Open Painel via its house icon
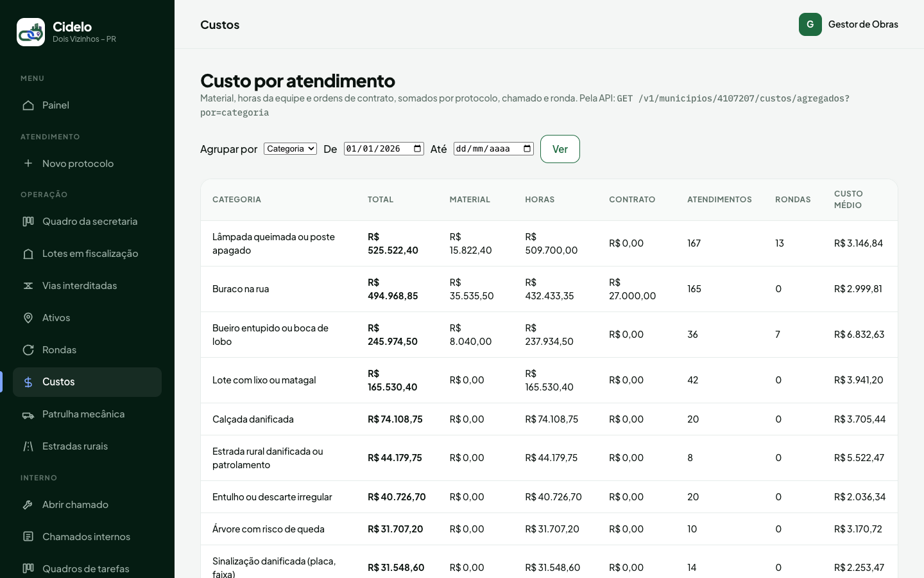This screenshot has width=924, height=578. point(28,105)
